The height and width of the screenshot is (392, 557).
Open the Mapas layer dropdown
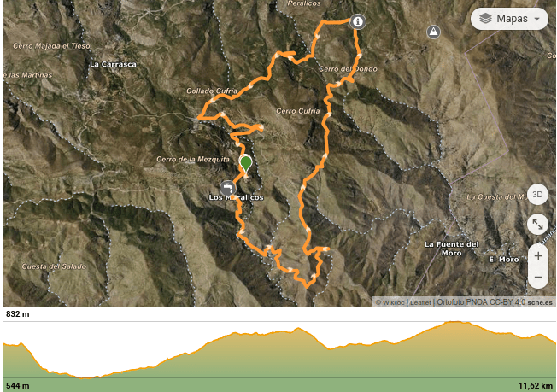[509, 19]
